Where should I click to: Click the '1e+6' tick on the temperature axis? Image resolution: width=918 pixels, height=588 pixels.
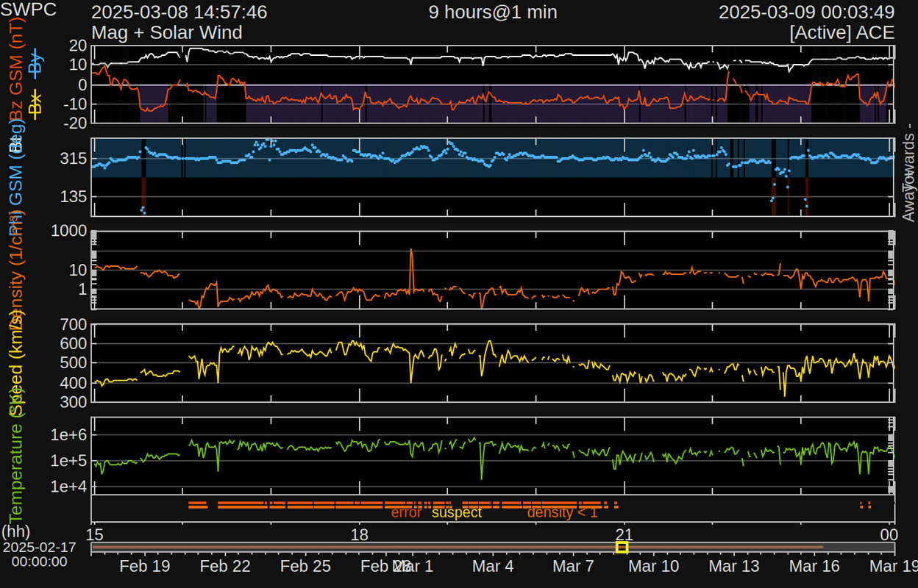point(69,434)
